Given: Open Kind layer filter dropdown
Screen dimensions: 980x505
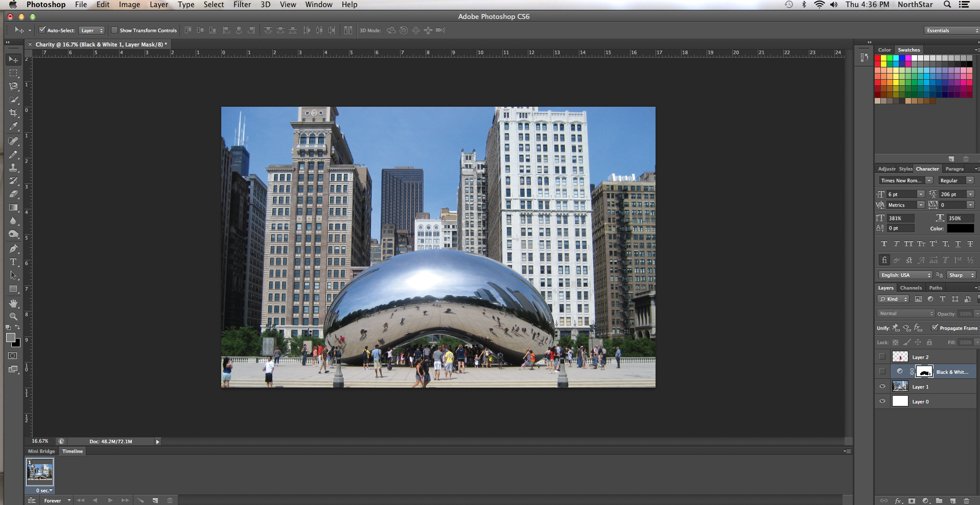Looking at the screenshot, I should pyautogui.click(x=893, y=299).
